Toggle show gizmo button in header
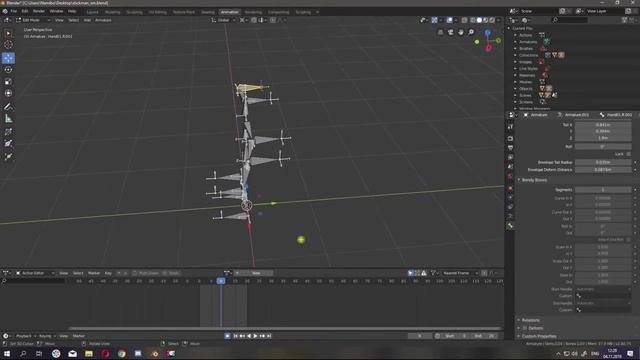The width and height of the screenshot is (640, 360). (x=434, y=20)
